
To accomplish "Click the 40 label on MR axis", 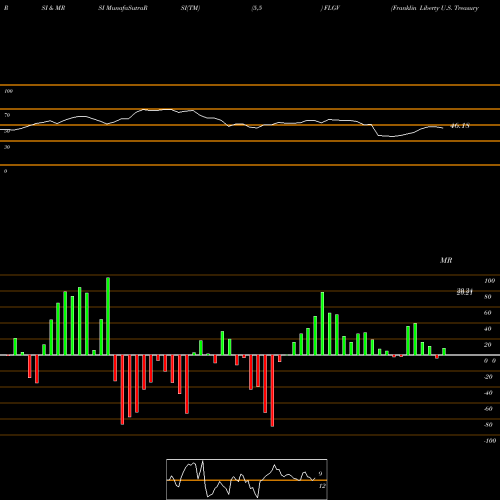I will (x=488, y=329).
